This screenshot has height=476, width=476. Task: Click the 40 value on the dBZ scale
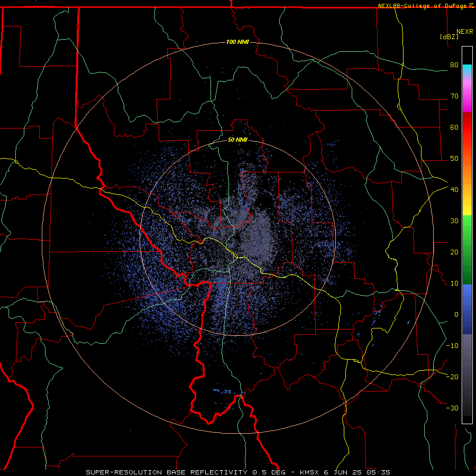tap(454, 190)
